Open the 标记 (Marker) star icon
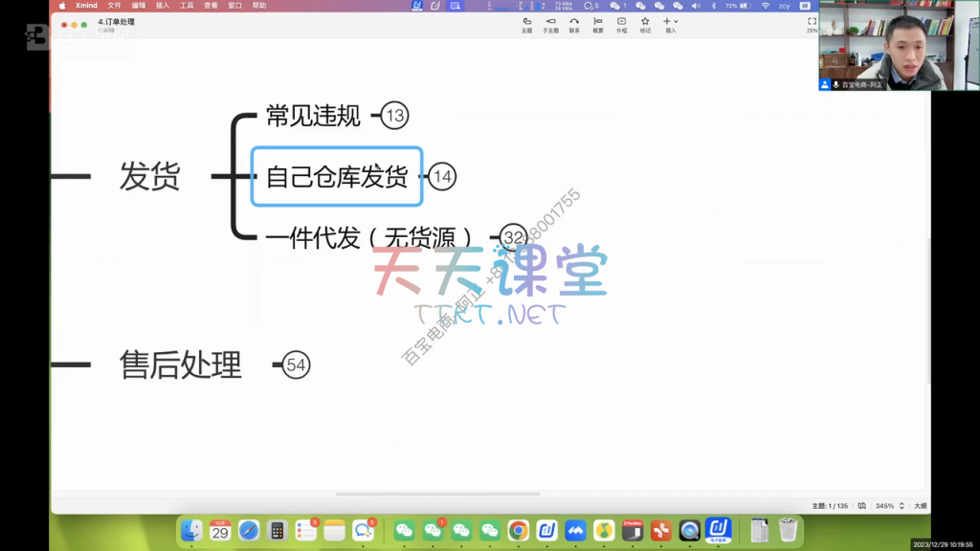Image resolution: width=980 pixels, height=551 pixels. (x=645, y=23)
